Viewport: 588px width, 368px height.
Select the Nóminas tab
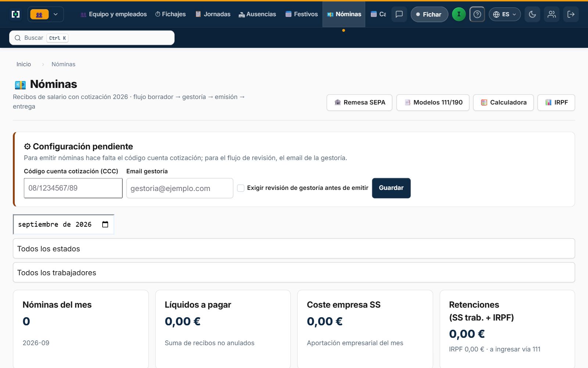click(344, 14)
